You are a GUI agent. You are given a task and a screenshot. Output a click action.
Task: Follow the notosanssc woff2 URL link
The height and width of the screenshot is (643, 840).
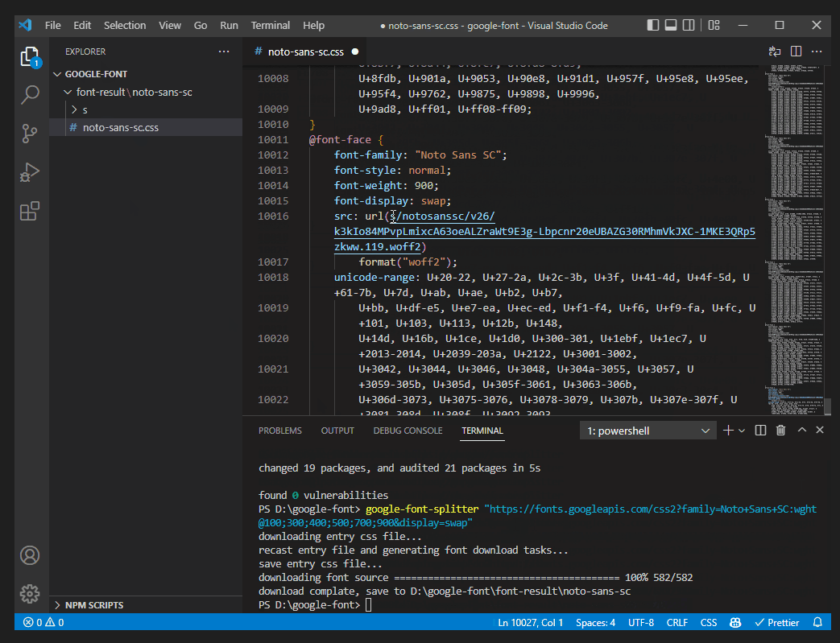pos(544,232)
